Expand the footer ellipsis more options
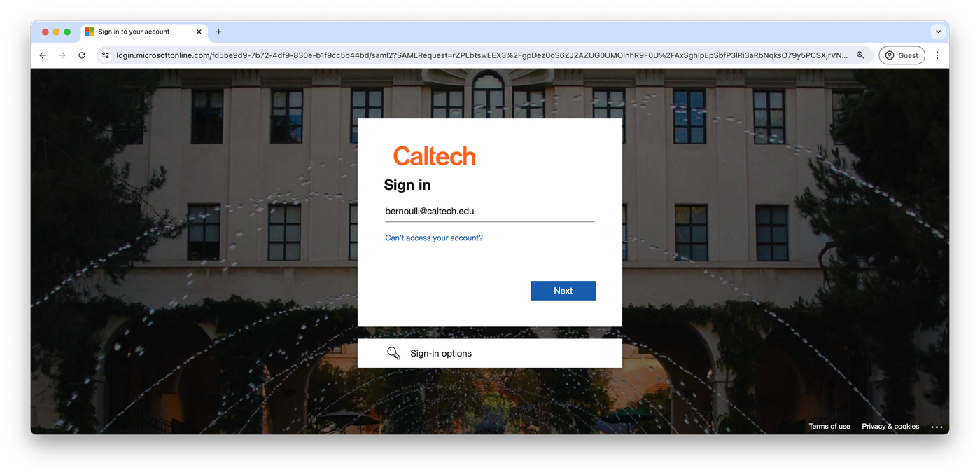 click(x=937, y=427)
